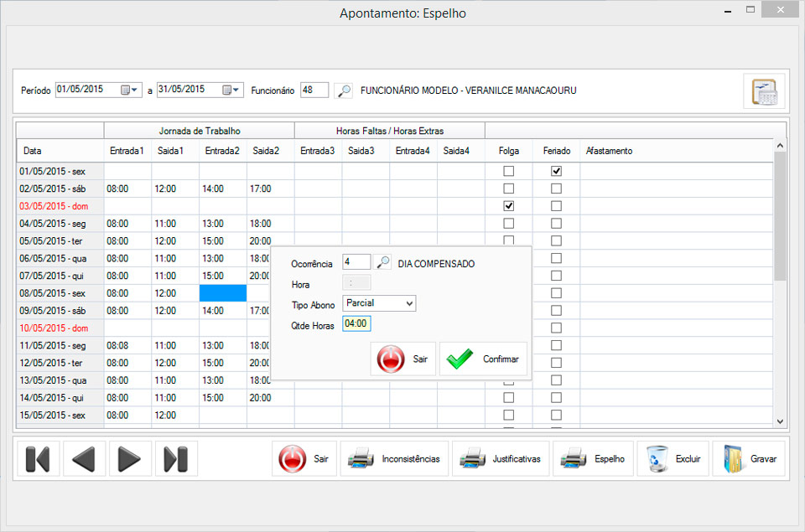Click Entrada2 cell 14:00 on 09/05/2015
Viewport: 805px width, 532px height.
(x=223, y=311)
